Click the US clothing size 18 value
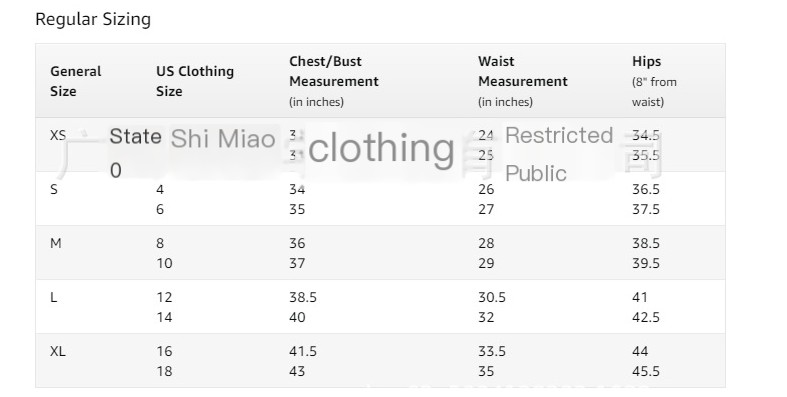Image resolution: width=787 pixels, height=397 pixels. coord(164,371)
